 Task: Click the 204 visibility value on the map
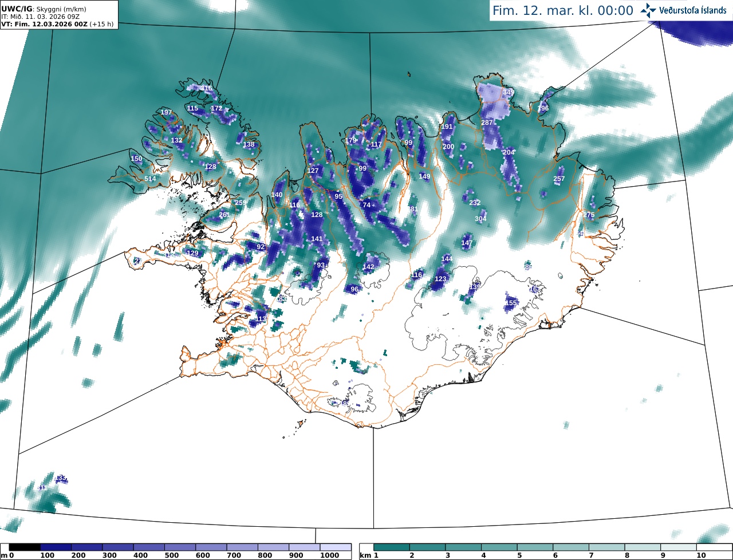point(509,152)
